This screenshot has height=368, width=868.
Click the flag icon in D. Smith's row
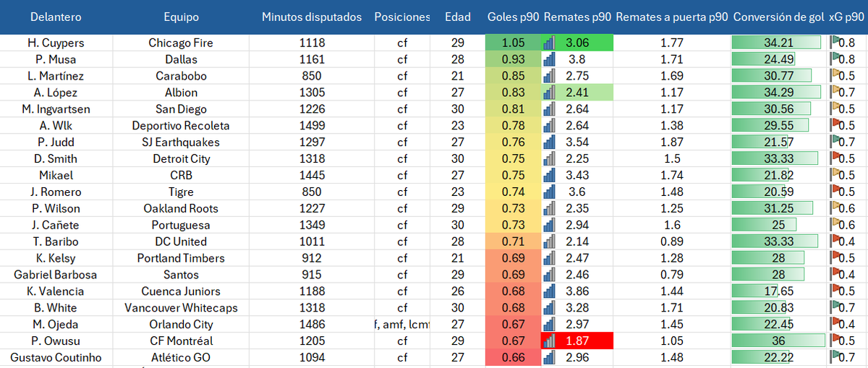pyautogui.click(x=835, y=158)
